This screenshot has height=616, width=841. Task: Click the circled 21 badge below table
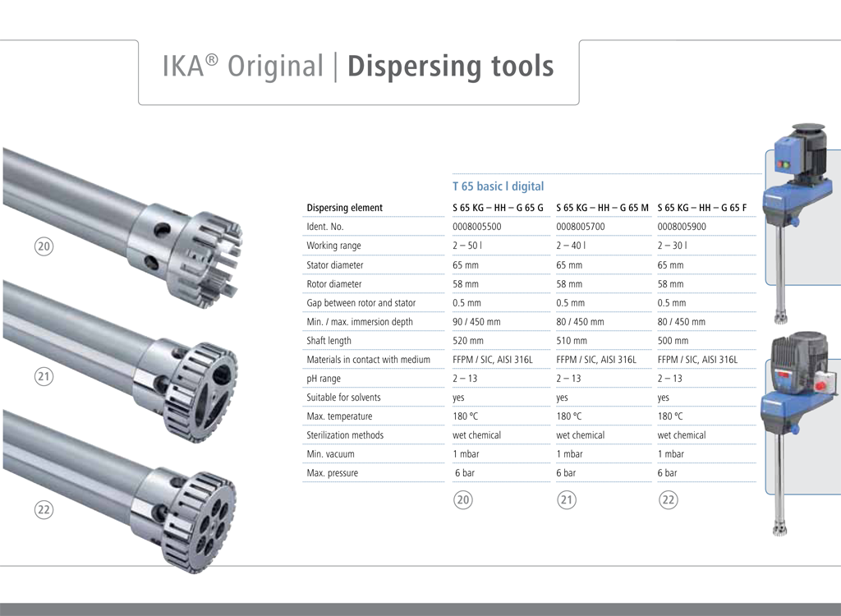coord(566,499)
